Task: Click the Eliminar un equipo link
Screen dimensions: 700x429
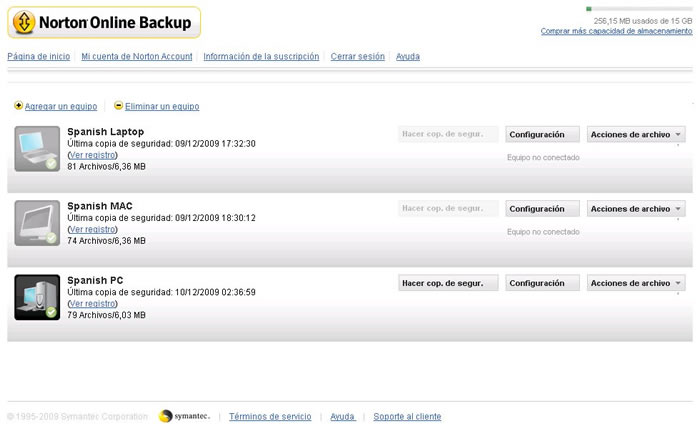Action: coord(162,106)
